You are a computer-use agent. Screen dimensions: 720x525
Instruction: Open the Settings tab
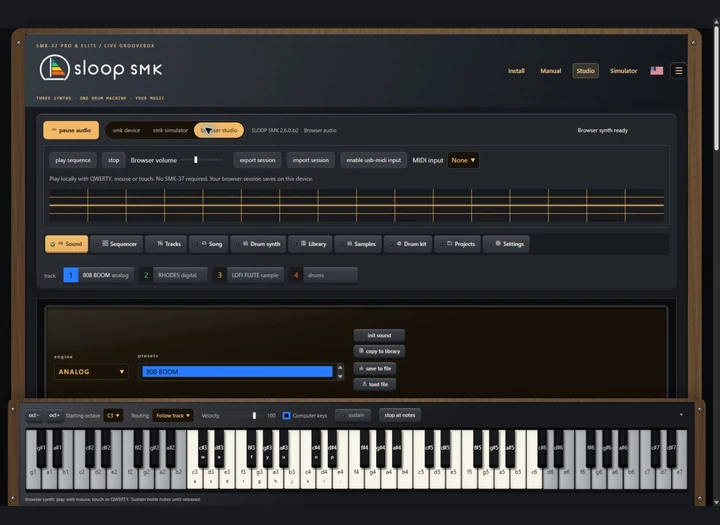pyautogui.click(x=506, y=244)
